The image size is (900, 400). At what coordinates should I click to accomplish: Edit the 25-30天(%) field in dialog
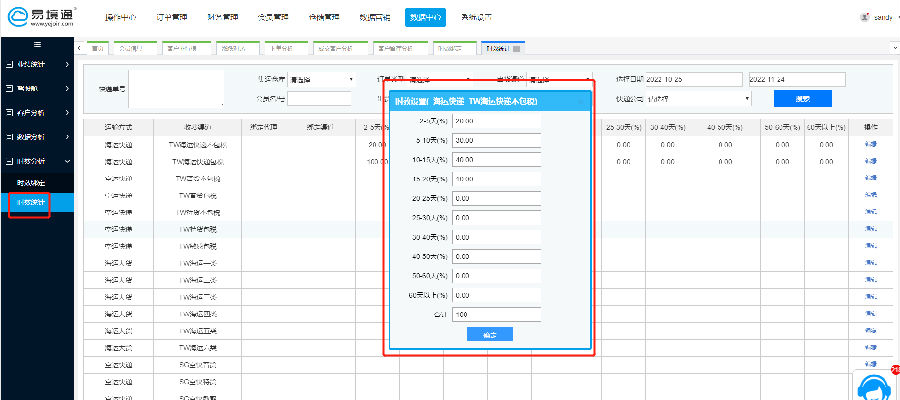point(496,218)
